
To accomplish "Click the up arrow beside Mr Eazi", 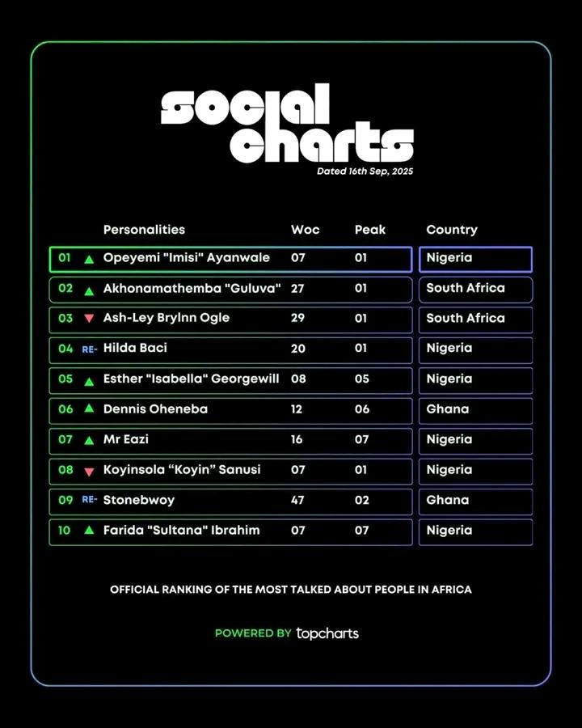I will coord(89,440).
